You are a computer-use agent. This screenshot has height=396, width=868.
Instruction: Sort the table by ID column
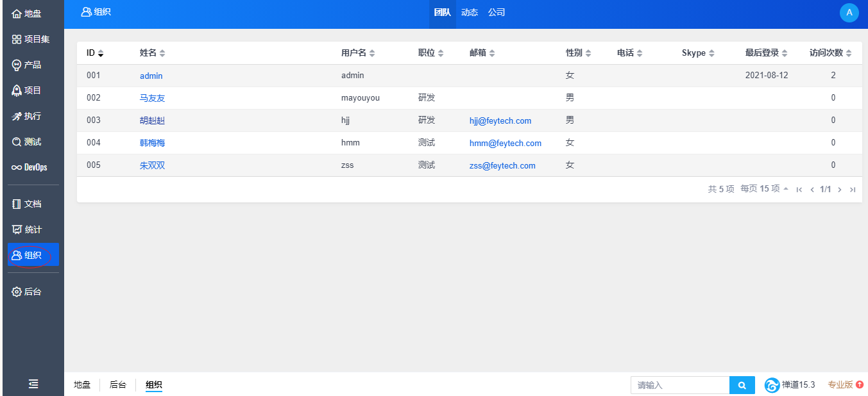pyautogui.click(x=95, y=53)
